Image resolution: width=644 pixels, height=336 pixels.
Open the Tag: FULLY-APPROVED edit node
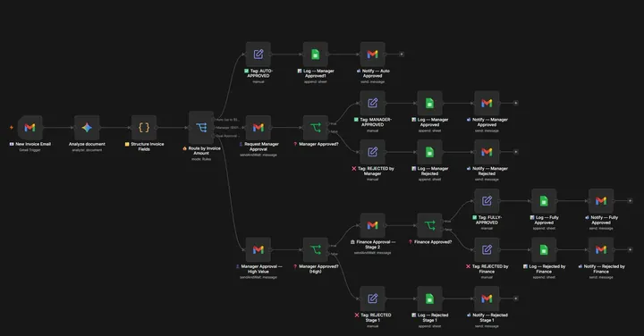pyautogui.click(x=487, y=200)
